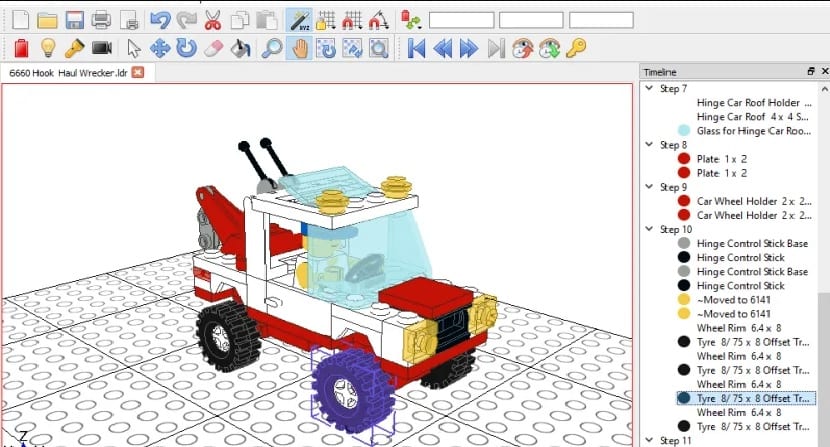Screen dimensions: 830x447
Task: Click the Zoom magnifier tool
Action: pos(271,48)
